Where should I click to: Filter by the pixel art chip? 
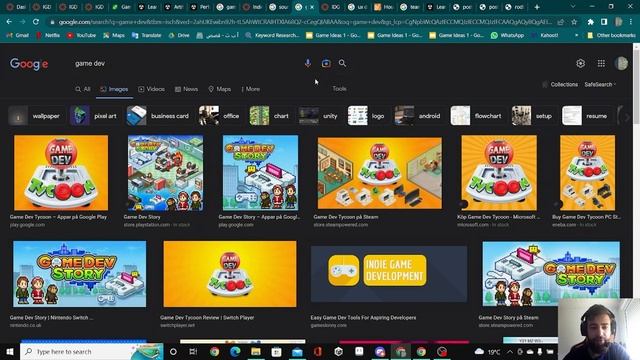click(x=96, y=116)
